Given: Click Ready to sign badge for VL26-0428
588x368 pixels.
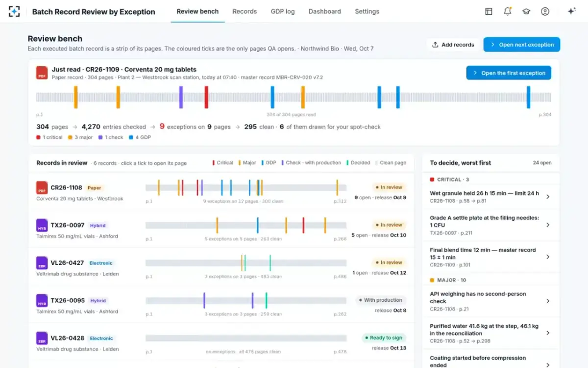Looking at the screenshot, I should coord(384,338).
